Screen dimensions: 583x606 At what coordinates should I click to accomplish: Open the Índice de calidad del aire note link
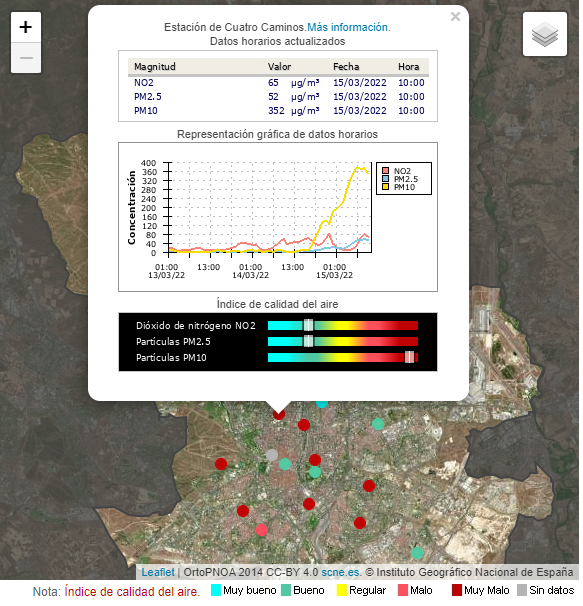point(132,591)
